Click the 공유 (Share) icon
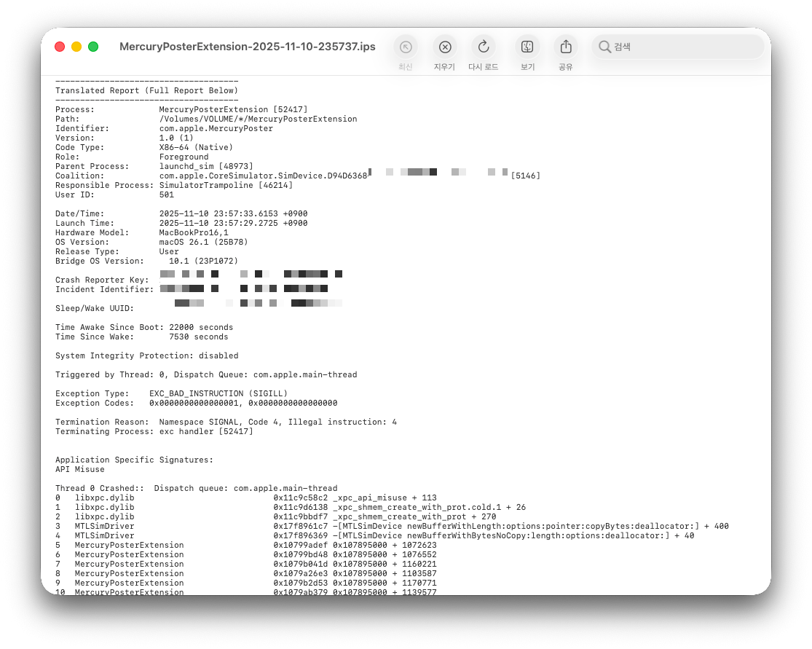This screenshot has height=649, width=812. coord(566,47)
